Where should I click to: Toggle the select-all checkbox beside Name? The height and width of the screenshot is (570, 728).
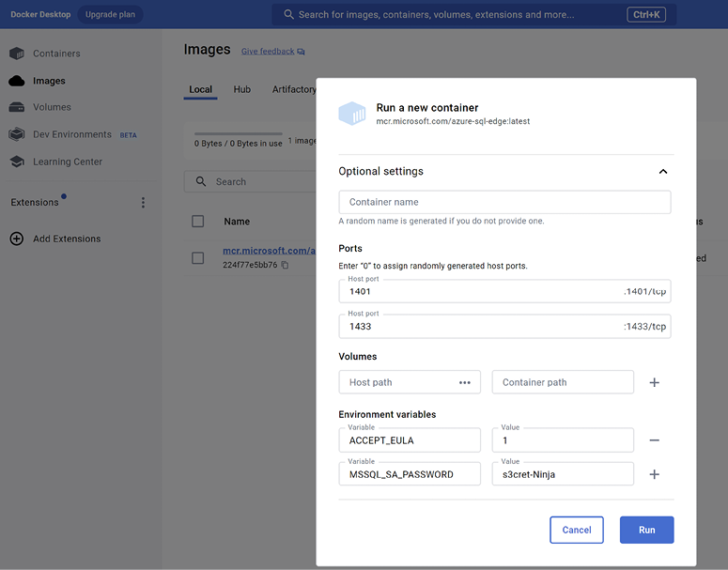pyautogui.click(x=198, y=222)
